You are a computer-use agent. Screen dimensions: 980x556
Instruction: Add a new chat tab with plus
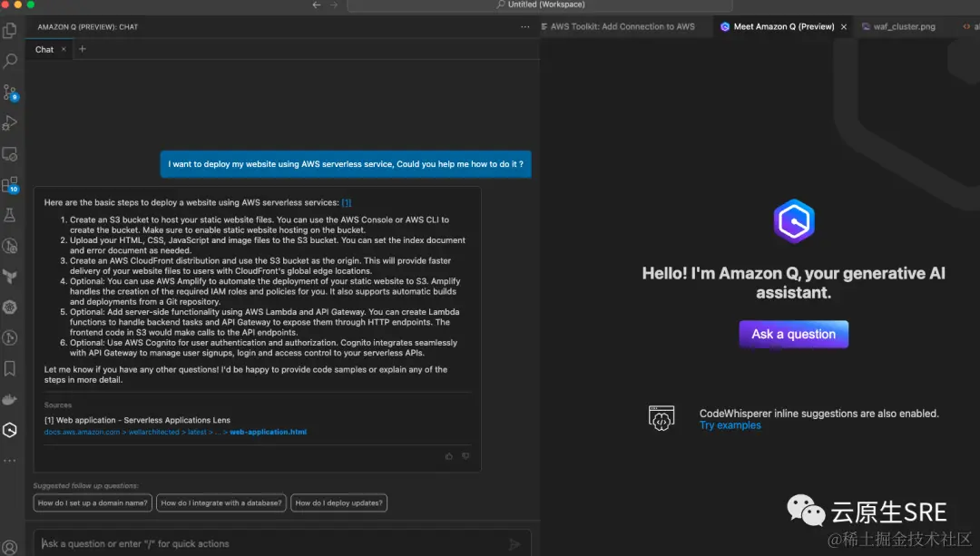82,49
